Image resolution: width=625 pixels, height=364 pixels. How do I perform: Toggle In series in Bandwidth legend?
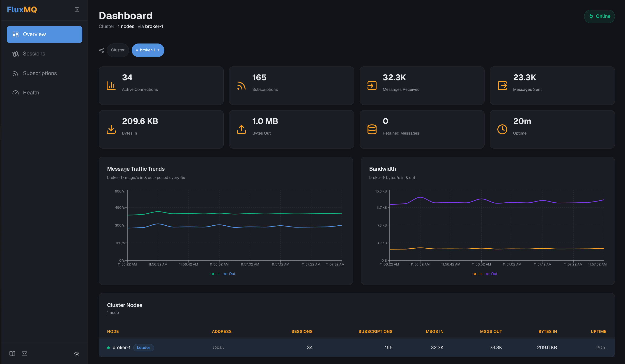click(477, 274)
